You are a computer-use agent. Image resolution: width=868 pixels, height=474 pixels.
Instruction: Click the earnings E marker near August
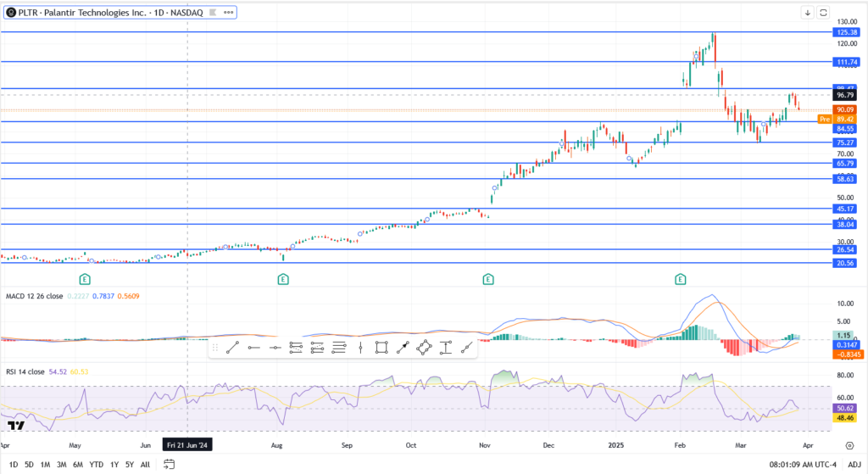[x=282, y=278]
